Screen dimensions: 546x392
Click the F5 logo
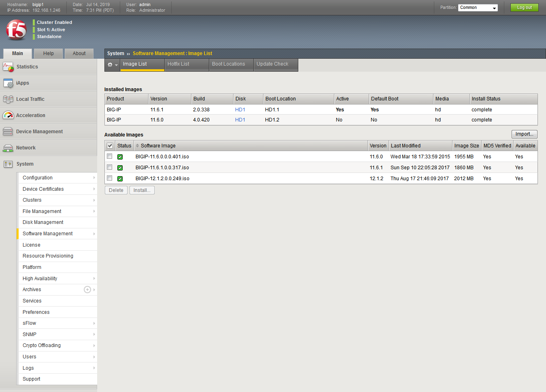pos(16,30)
